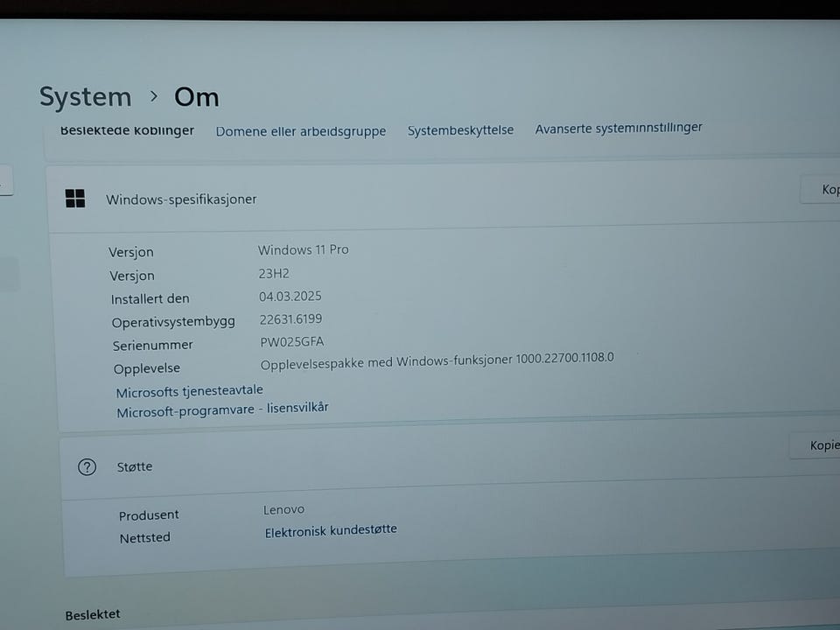Select the Lenovo producer value
This screenshot has width=840, height=630.
click(x=283, y=509)
